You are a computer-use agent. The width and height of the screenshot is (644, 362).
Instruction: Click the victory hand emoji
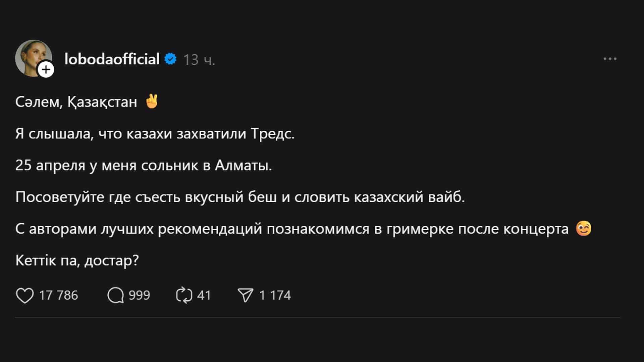pyautogui.click(x=152, y=101)
